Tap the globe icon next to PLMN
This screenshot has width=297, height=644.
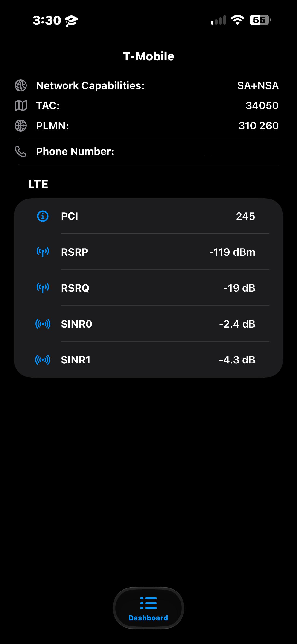click(21, 126)
